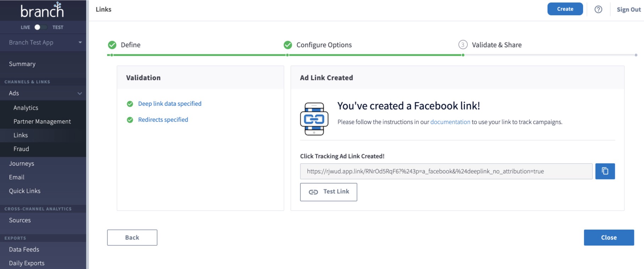Viewport: 644px width, 269px height.
Task: Open Data Feeds
Action: 24,249
